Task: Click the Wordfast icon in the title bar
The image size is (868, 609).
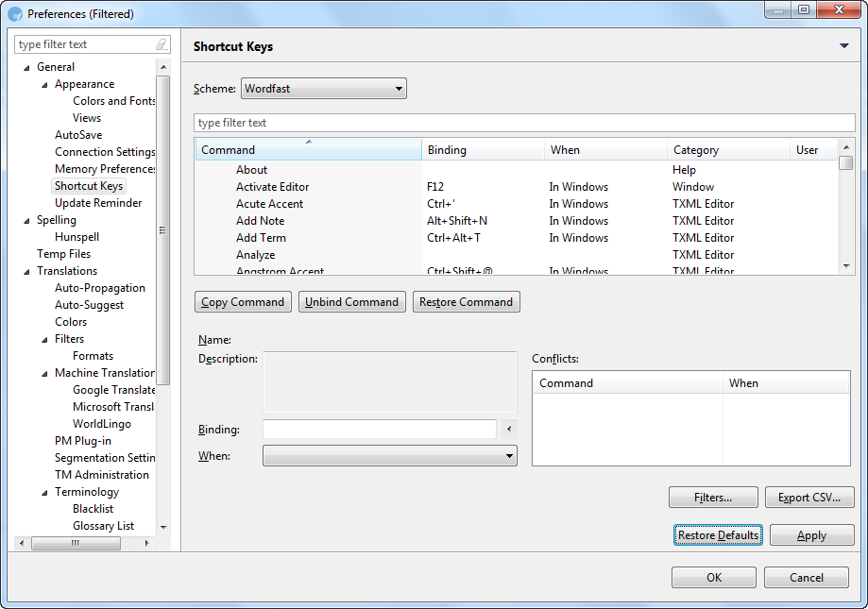Action: pos(15,14)
